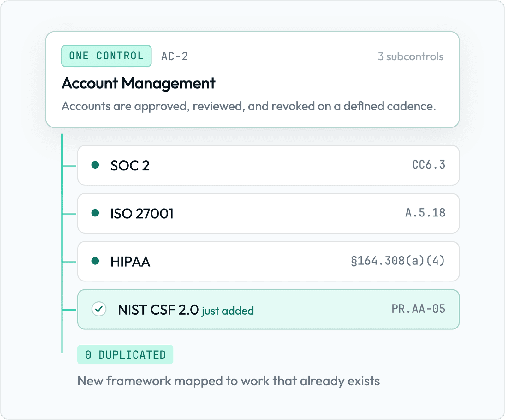505x420 pixels.
Task: Click the green dot beside ISO 27001
Action: (95, 213)
